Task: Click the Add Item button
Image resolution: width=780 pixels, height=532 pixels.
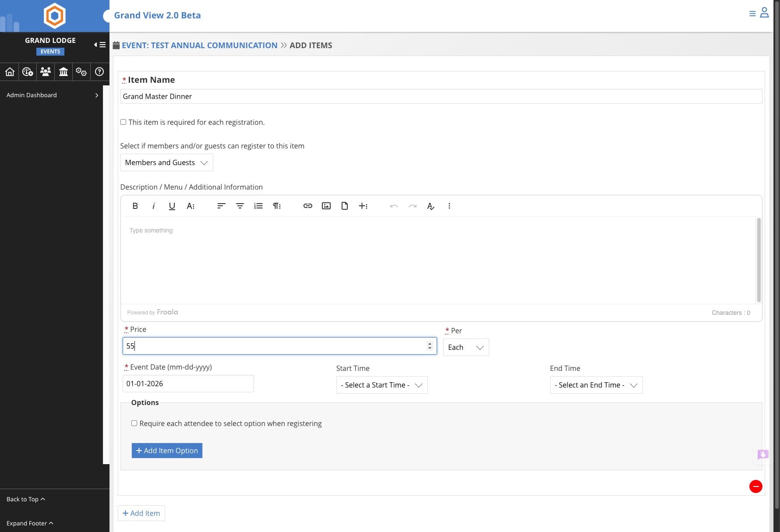Action: point(141,513)
